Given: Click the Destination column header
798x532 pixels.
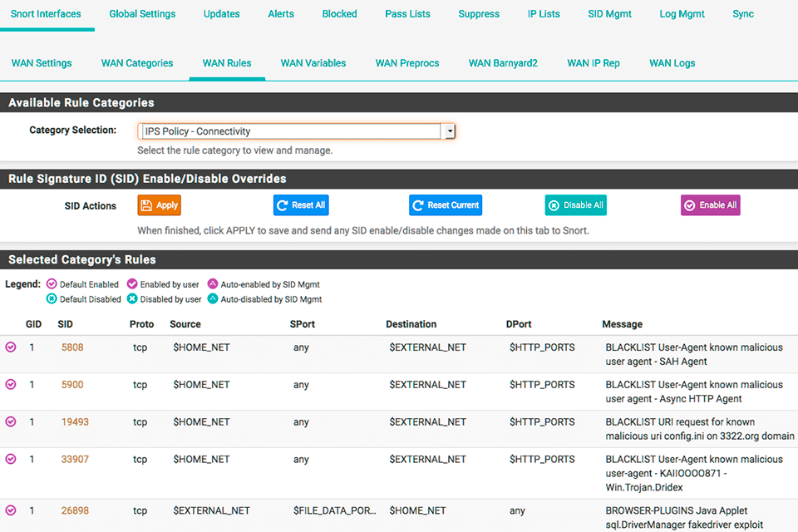Looking at the screenshot, I should (x=411, y=324).
